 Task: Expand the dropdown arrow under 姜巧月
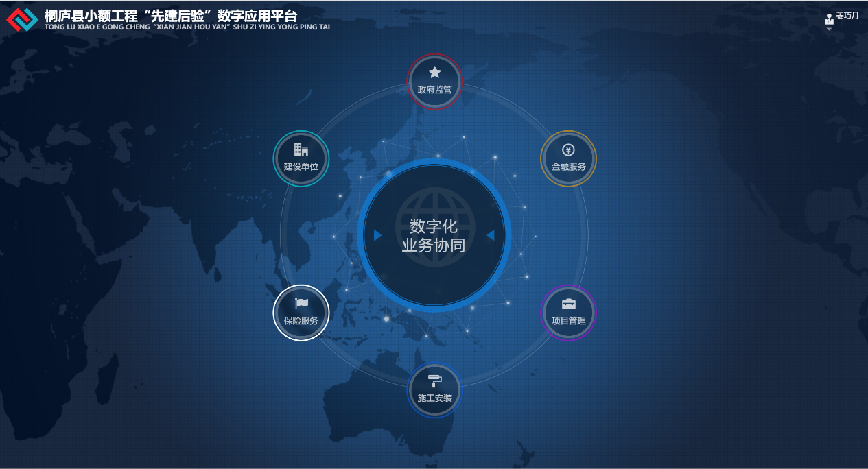(x=829, y=29)
